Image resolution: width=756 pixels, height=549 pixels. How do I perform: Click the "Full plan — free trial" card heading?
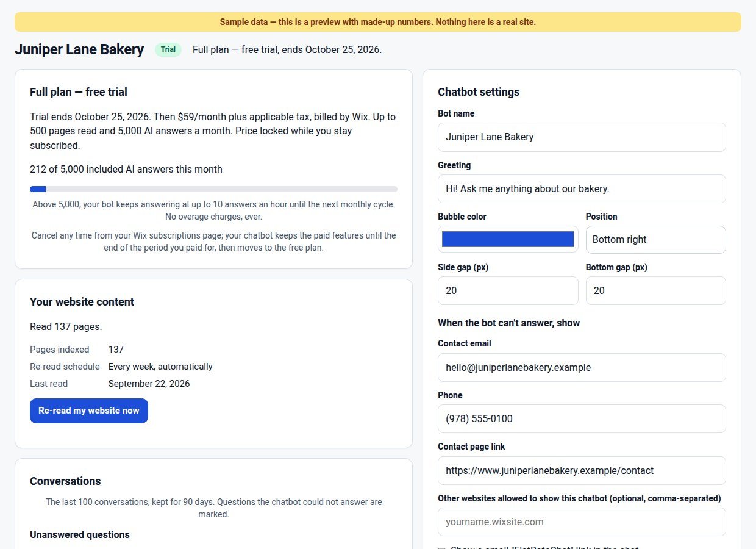coord(79,92)
